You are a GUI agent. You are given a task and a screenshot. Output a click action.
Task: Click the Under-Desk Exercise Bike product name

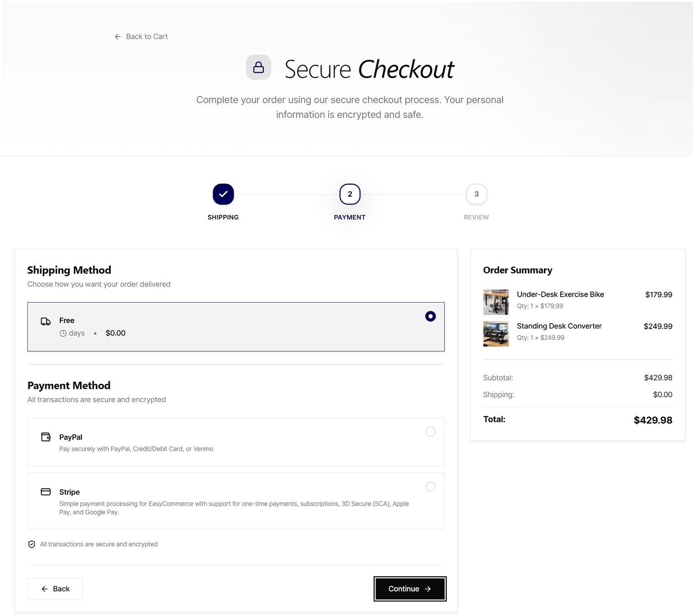pyautogui.click(x=560, y=294)
